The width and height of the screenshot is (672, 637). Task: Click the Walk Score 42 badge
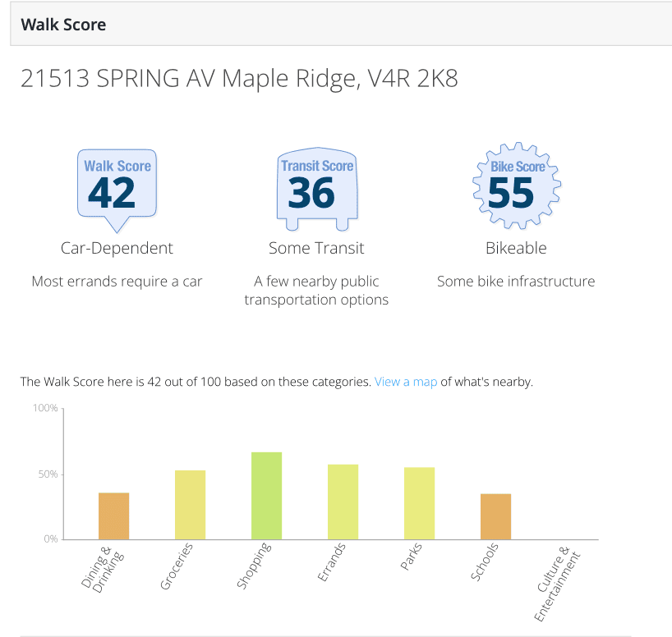[x=117, y=190]
